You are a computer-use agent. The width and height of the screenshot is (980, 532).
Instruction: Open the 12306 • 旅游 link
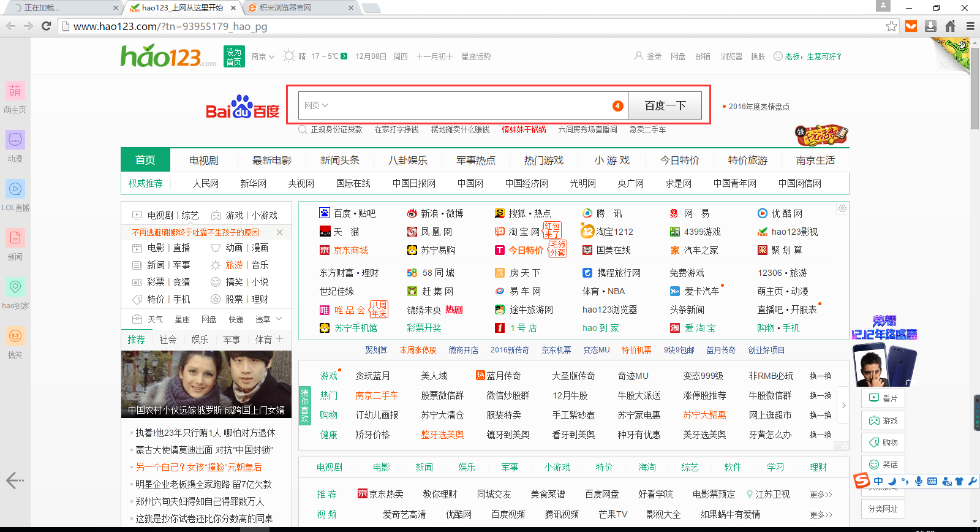point(782,273)
